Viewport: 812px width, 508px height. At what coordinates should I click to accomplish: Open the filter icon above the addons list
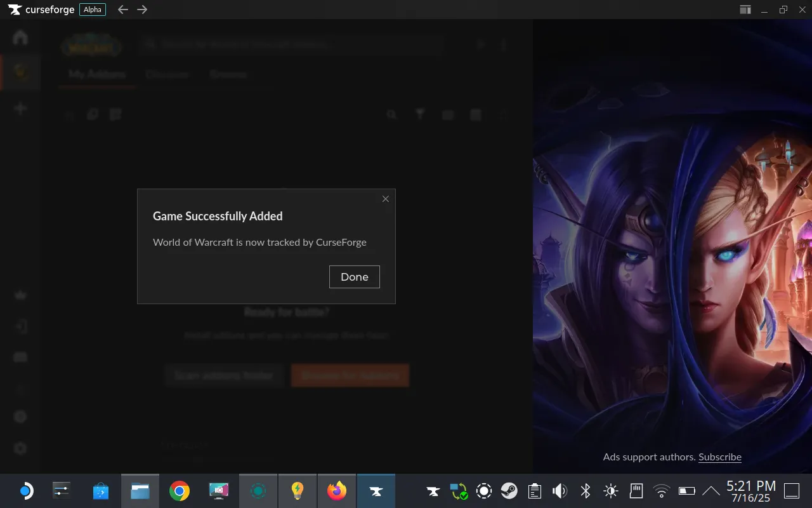click(x=420, y=114)
